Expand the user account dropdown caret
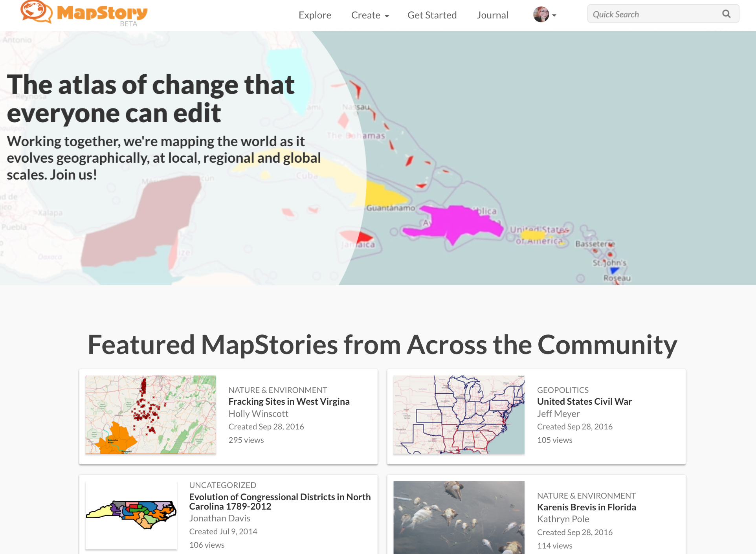Screen dimensions: 756x554 coord(554,16)
